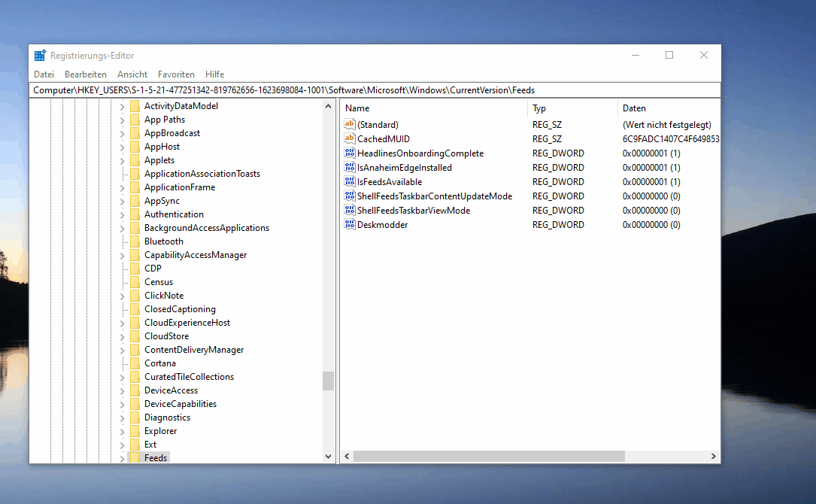Select the IsFeedsAvailable value name
816x504 pixels.
[x=390, y=182]
